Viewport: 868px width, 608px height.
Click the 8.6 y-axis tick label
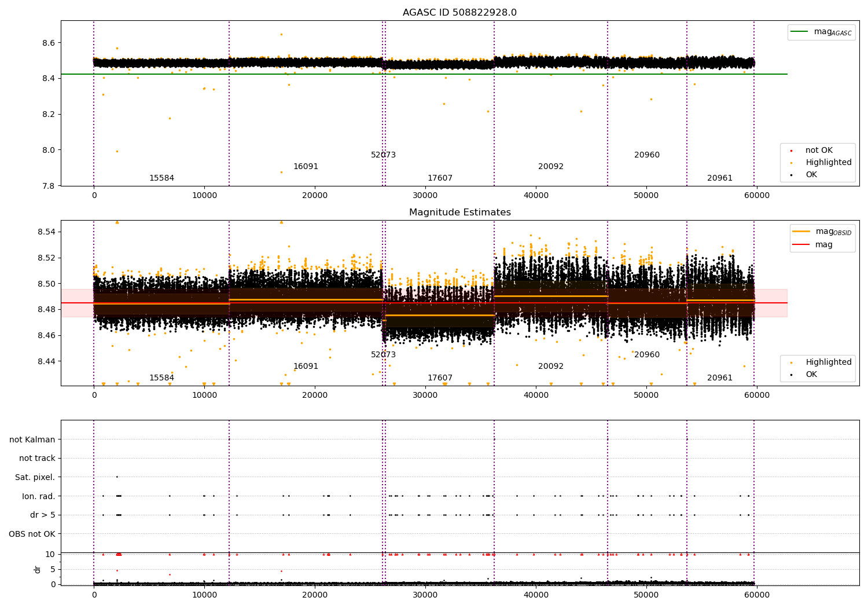pos(49,43)
